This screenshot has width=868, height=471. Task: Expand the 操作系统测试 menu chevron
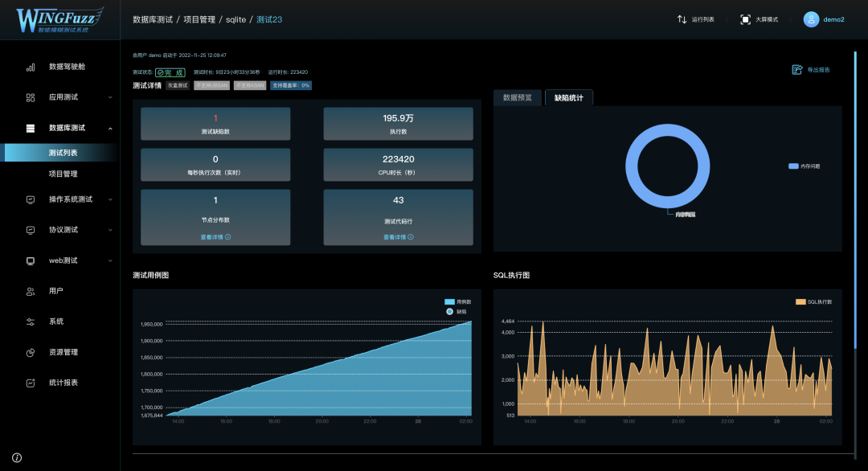point(110,200)
